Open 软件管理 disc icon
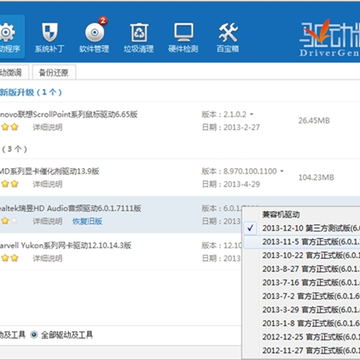360x360 pixels. click(95, 32)
